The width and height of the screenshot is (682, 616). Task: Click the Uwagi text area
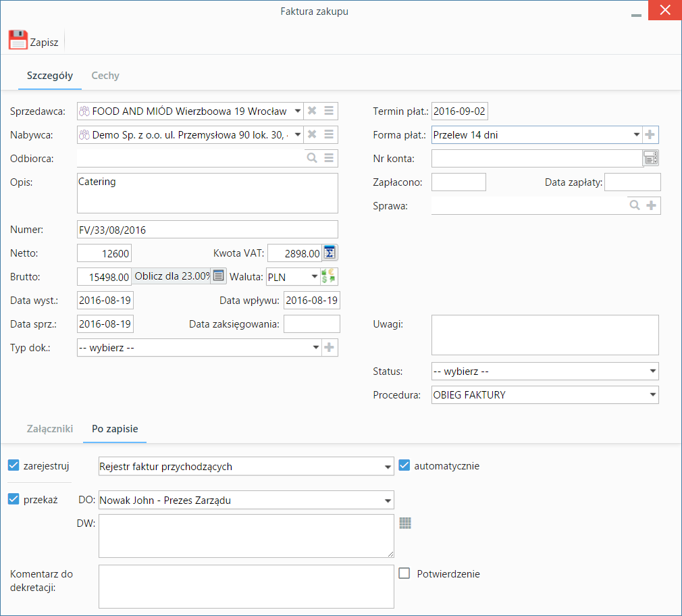(545, 335)
